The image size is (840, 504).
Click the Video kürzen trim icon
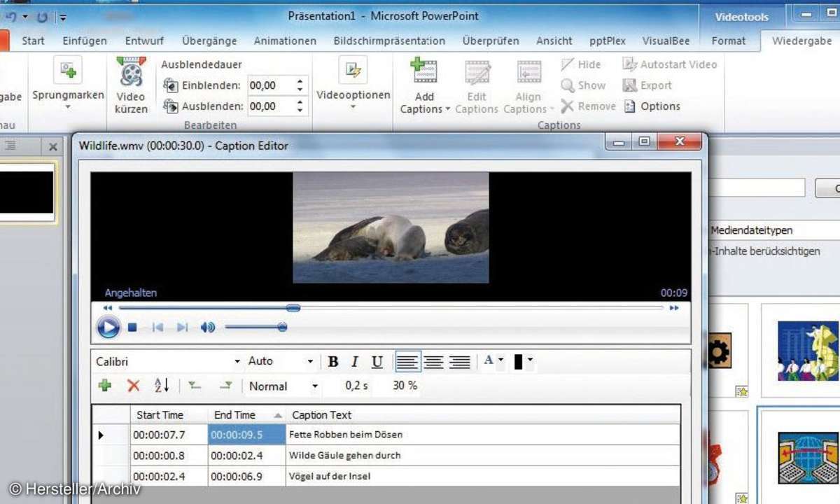click(131, 72)
